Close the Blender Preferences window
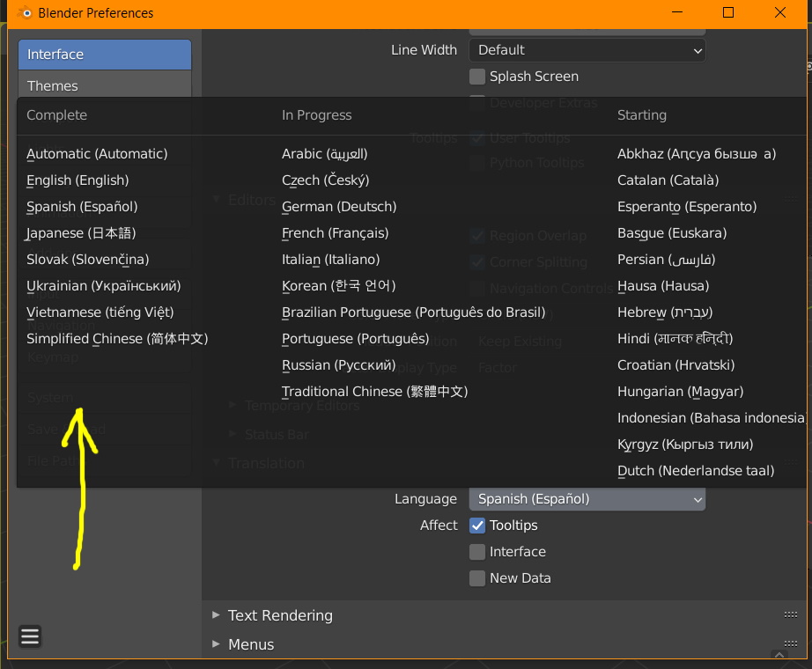Image resolution: width=812 pixels, height=669 pixels. tap(780, 12)
